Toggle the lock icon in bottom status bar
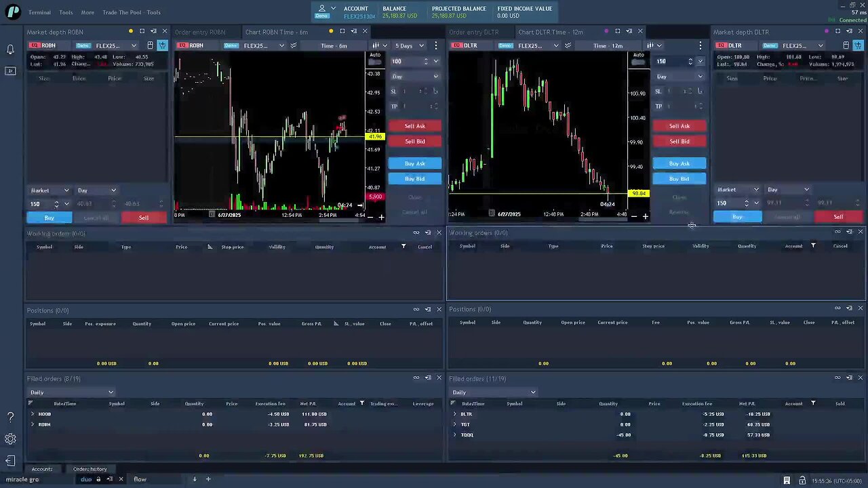Viewport: 868px width, 488px height. (x=802, y=481)
